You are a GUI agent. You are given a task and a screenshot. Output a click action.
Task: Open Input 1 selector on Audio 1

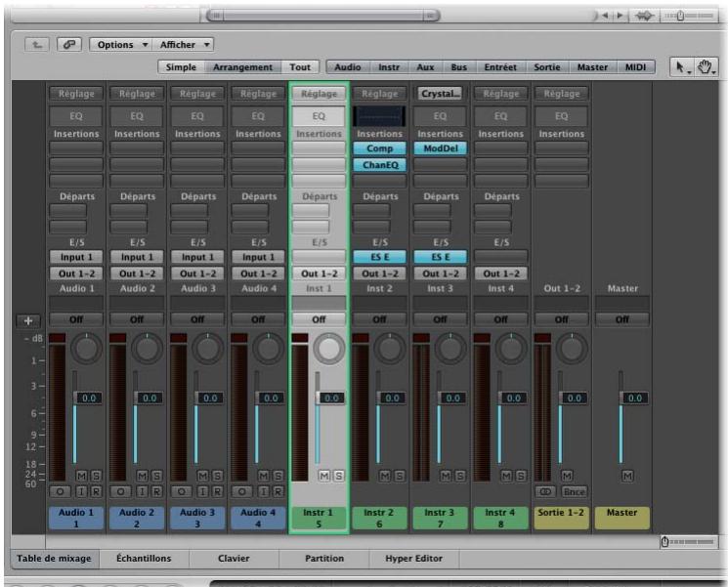coord(76,257)
